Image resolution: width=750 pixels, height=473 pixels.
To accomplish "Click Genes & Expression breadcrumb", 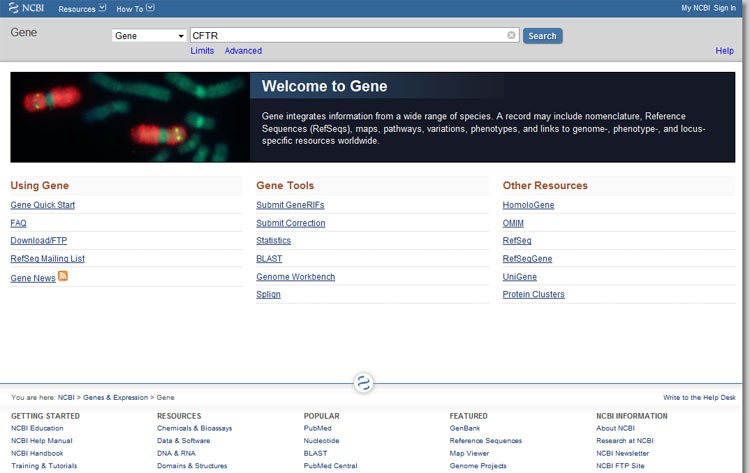I will (x=115, y=397).
